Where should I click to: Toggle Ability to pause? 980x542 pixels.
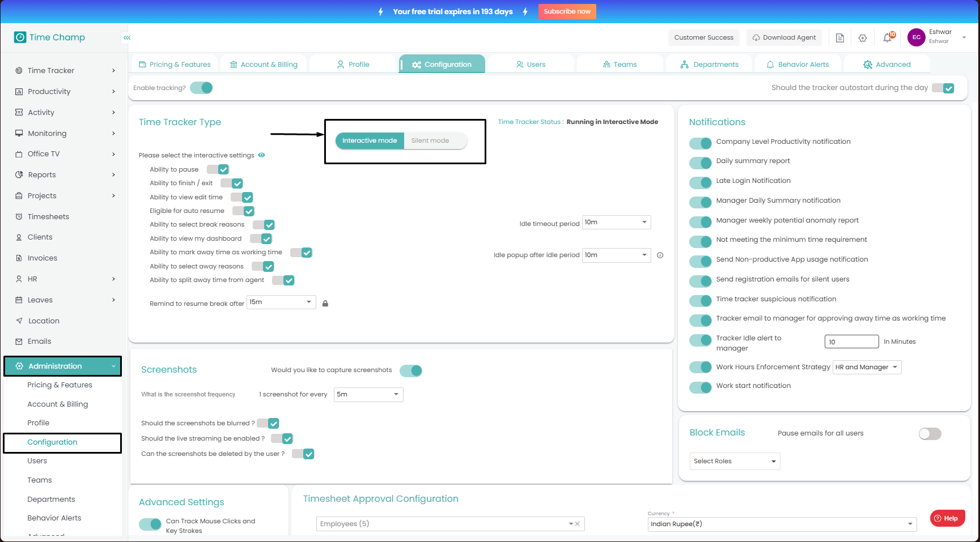(x=218, y=169)
